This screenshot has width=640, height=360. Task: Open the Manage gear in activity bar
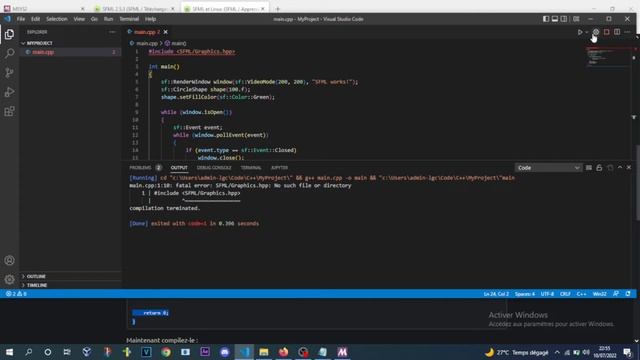point(9,280)
